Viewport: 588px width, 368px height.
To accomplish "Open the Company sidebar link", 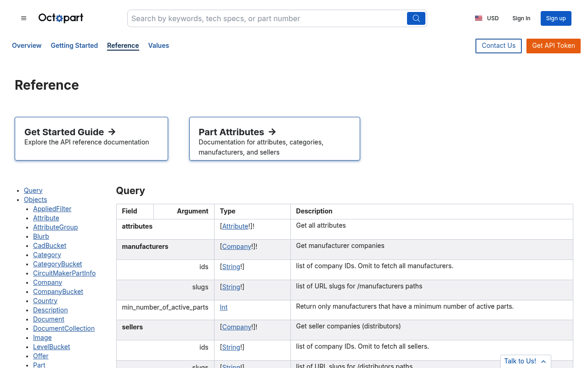I will (47, 282).
